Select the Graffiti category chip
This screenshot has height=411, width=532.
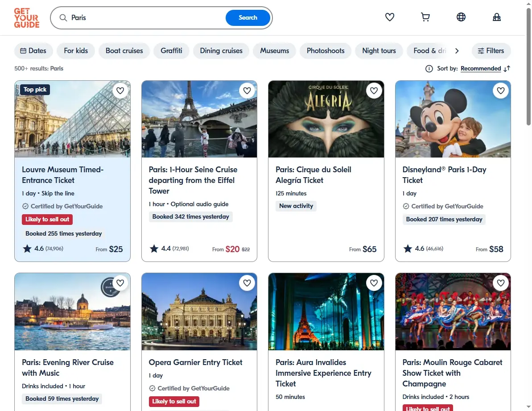pos(171,50)
